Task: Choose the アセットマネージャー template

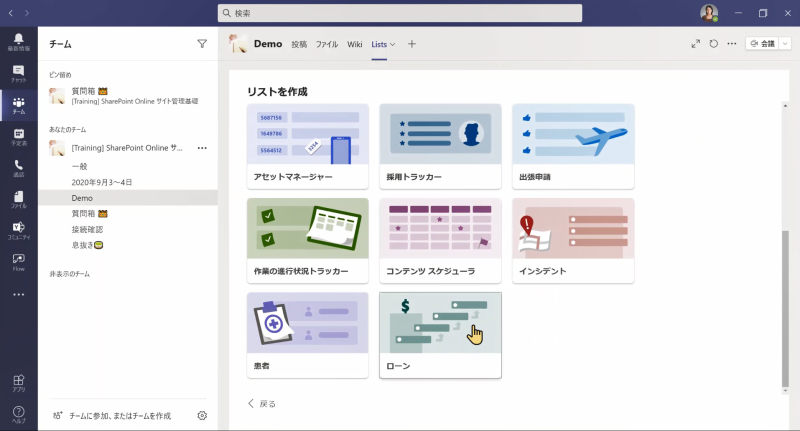Action: click(308, 146)
